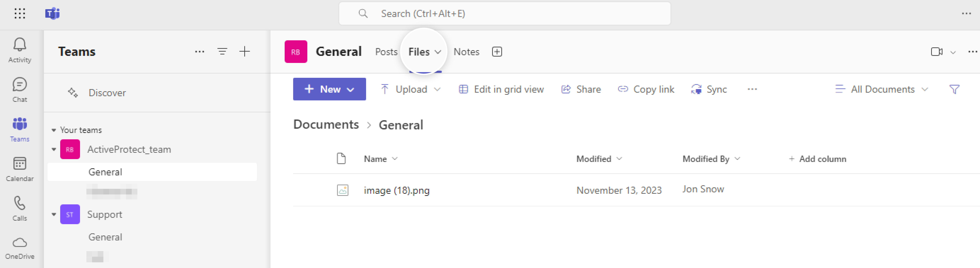Open the meet options chevron
Viewport: 980px width, 268px height.
[953, 53]
